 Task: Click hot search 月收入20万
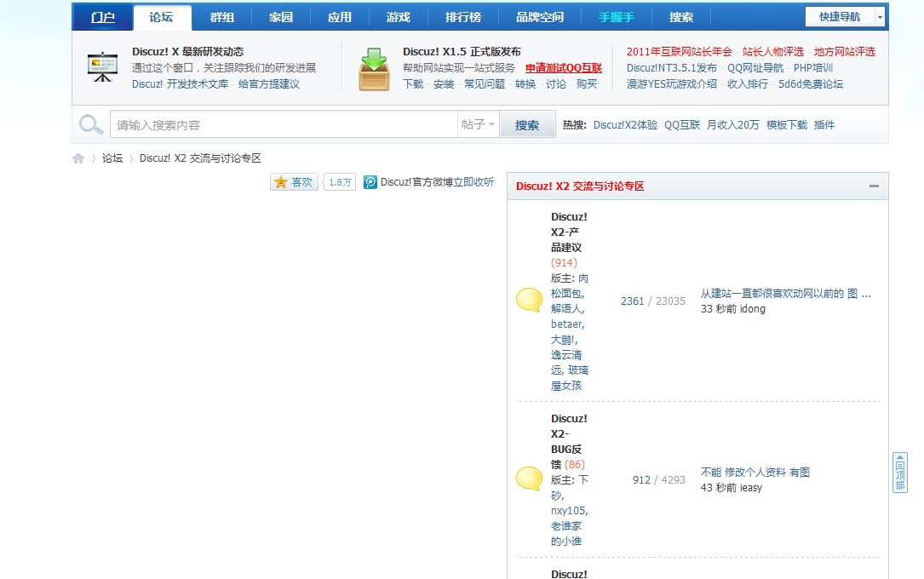pos(732,125)
